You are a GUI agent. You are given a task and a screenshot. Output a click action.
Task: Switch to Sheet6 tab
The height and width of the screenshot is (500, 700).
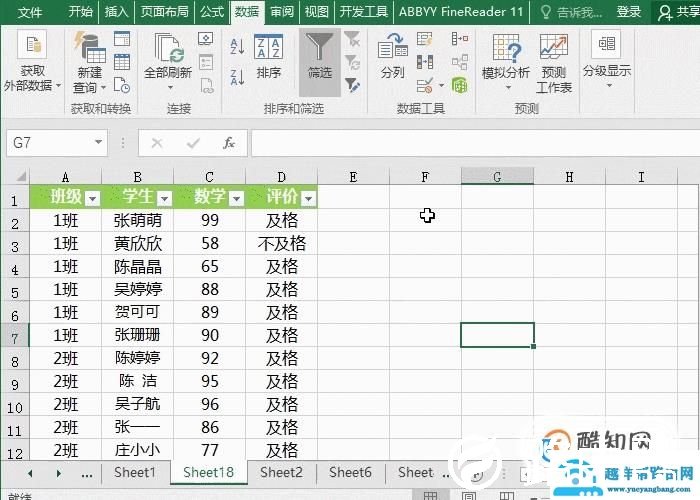point(350,472)
